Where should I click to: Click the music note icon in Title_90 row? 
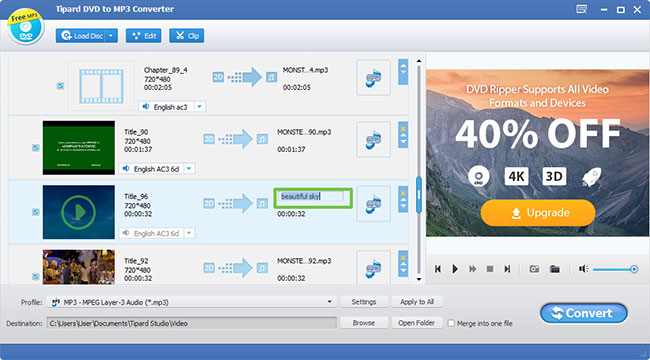point(262,139)
